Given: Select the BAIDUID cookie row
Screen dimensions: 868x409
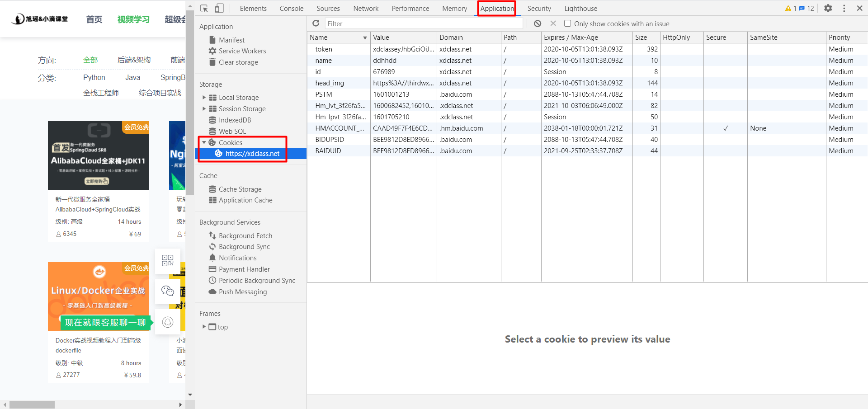Looking at the screenshot, I should (x=587, y=150).
